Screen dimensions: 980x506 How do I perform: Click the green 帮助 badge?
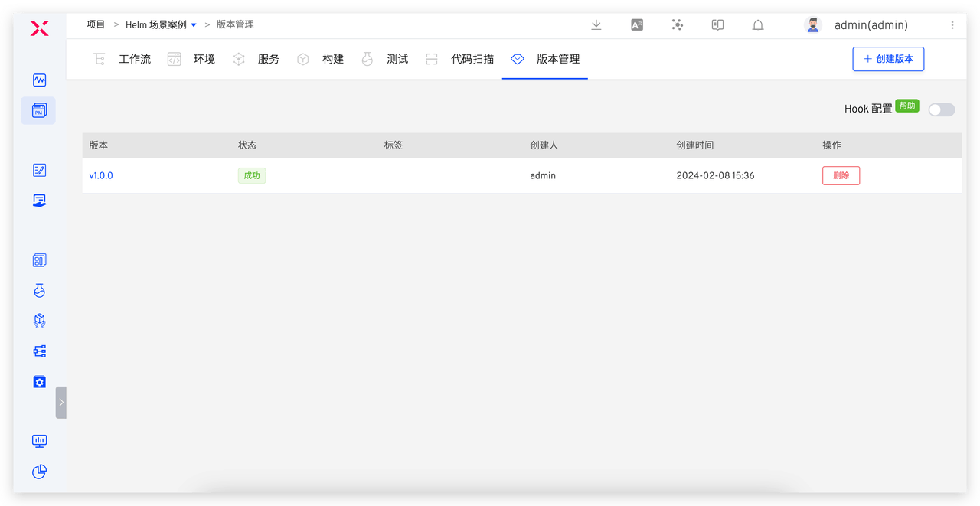click(x=906, y=106)
